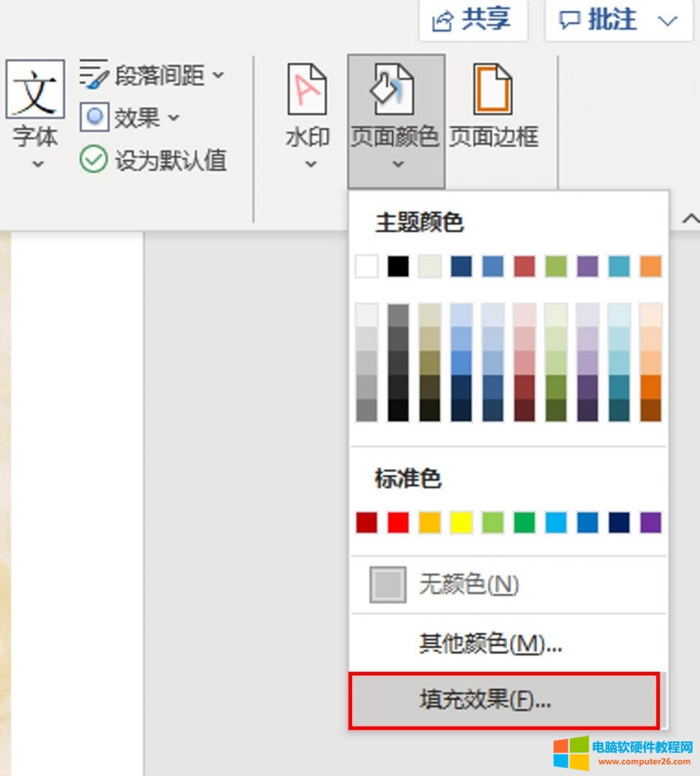Expand the 字体 dropdown chevron
Viewport: 700px width, 776px height.
[x=37, y=164]
